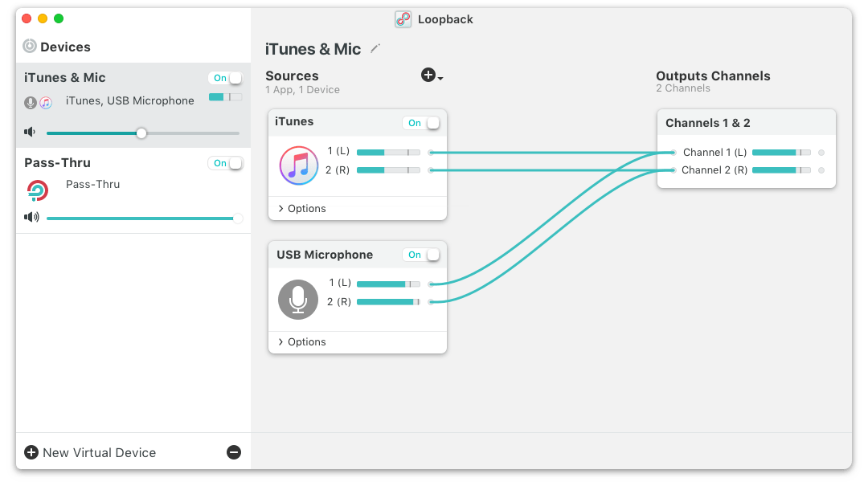Click USB Microphone 2 (R) level meter
Viewport: 868px width, 482px height.
(x=388, y=301)
